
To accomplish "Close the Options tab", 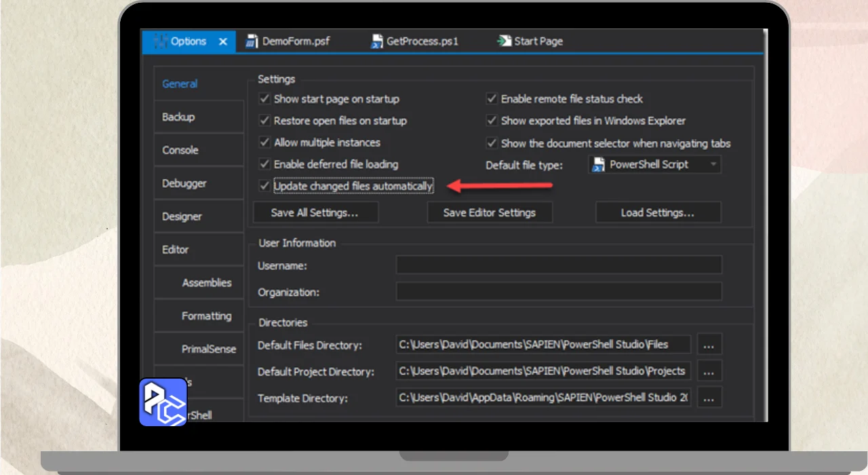I will pos(223,41).
